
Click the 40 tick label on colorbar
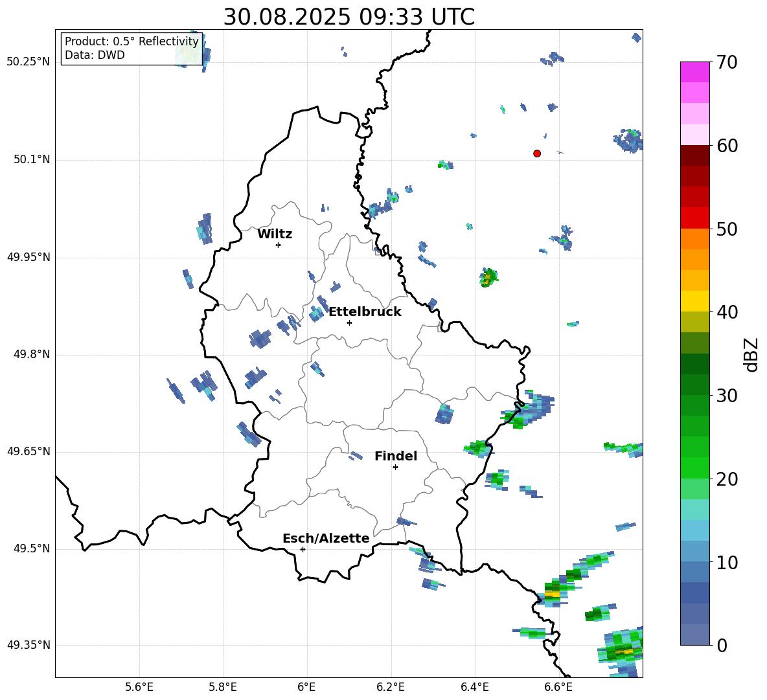pyautogui.click(x=727, y=312)
